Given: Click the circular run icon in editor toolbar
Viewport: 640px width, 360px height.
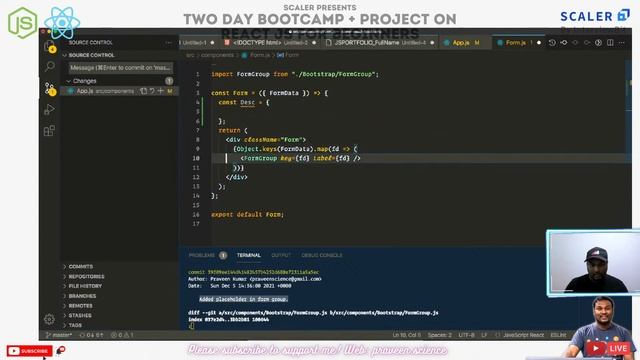Looking at the screenshot, I should (598, 42).
